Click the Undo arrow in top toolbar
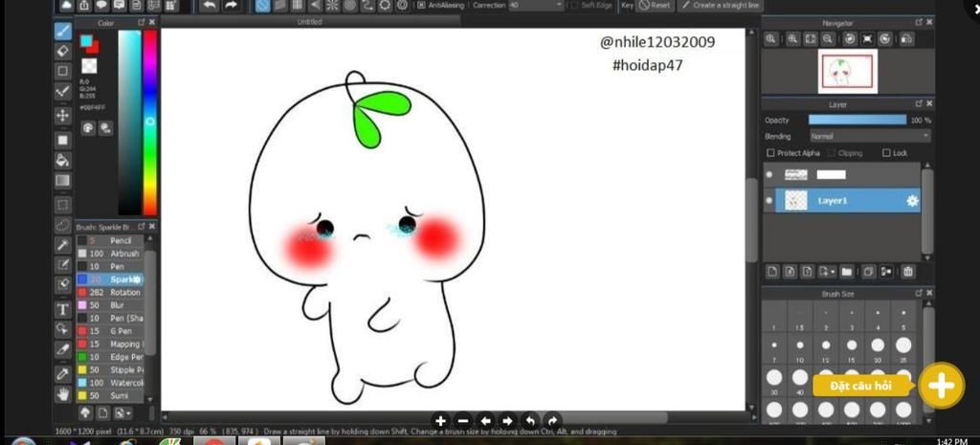The height and width of the screenshot is (445, 980). coord(209,5)
